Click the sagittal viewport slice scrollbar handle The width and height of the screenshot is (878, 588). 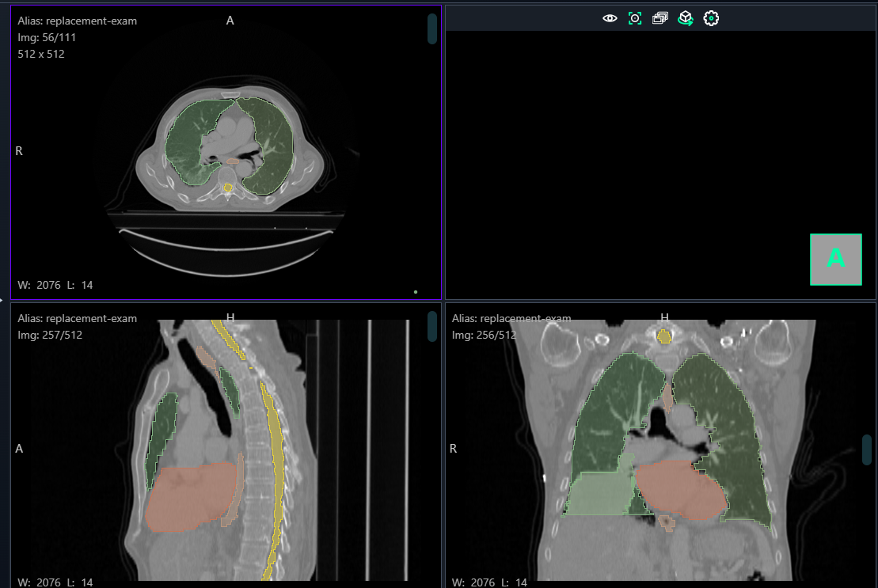[432, 326]
